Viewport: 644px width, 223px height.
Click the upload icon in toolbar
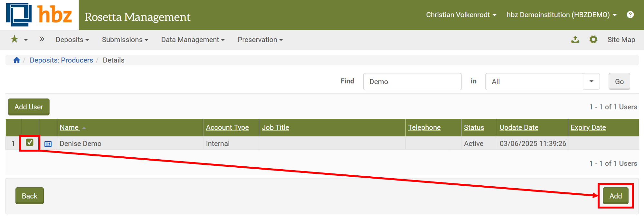tap(575, 40)
